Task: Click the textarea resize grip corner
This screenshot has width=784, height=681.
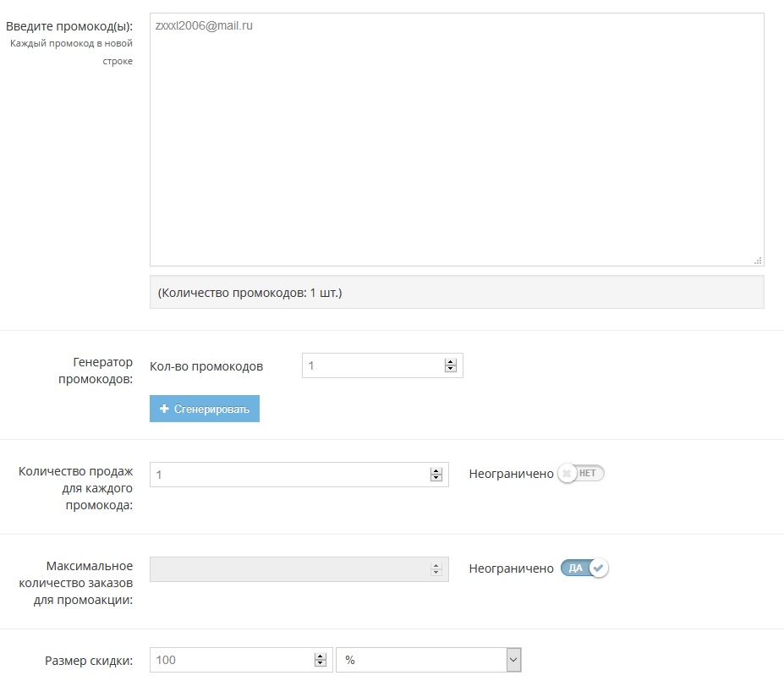Action: click(758, 261)
